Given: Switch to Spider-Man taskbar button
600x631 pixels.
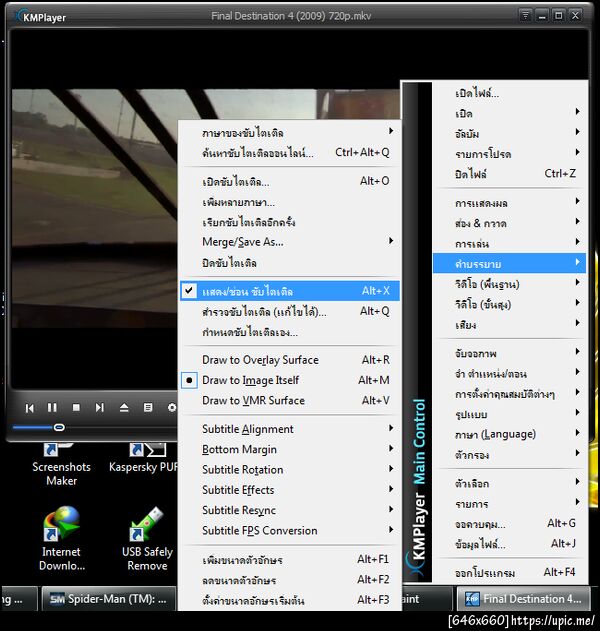Looking at the screenshot, I should [109, 599].
